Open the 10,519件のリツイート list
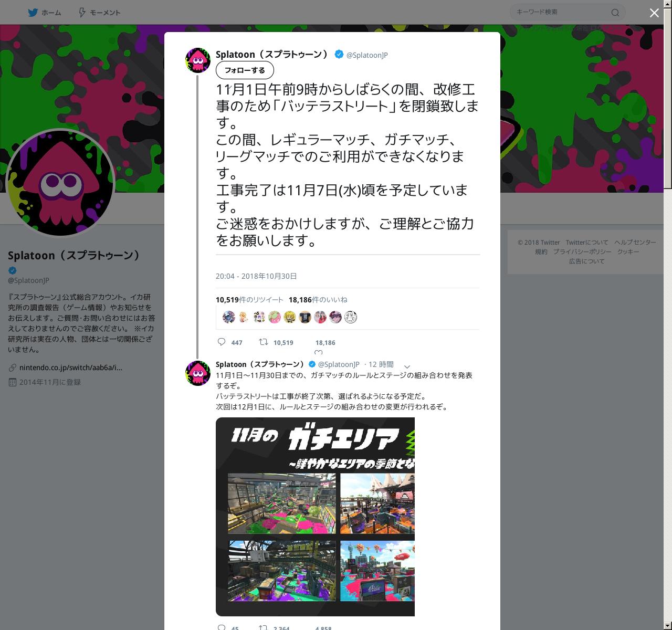Image resolution: width=672 pixels, height=630 pixels. 249,300
